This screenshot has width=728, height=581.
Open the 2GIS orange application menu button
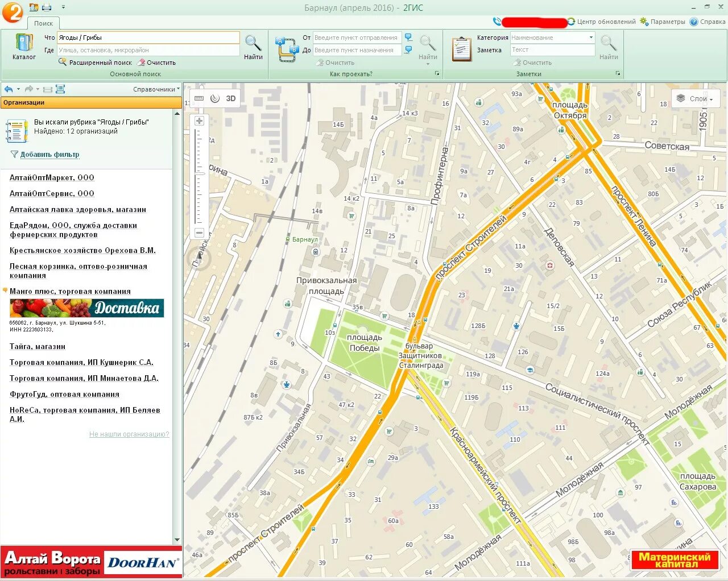tap(12, 12)
